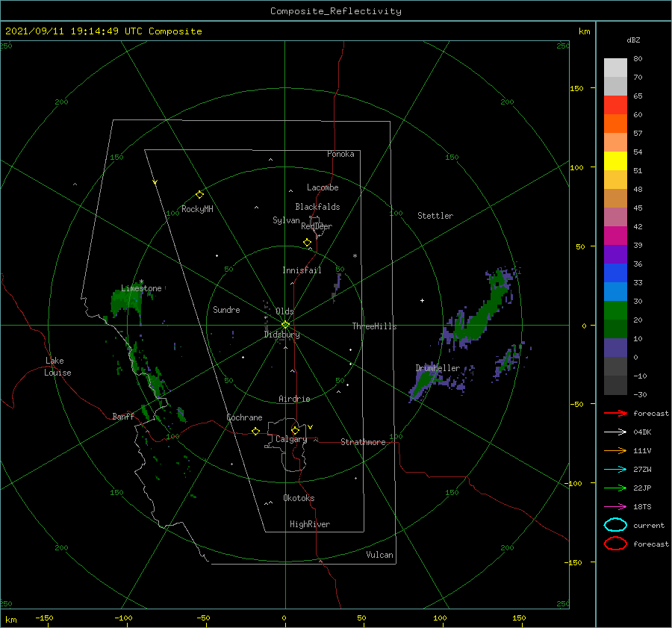Image resolution: width=672 pixels, height=628 pixels.
Task: Click the Lake Louise label
Action: point(57,367)
